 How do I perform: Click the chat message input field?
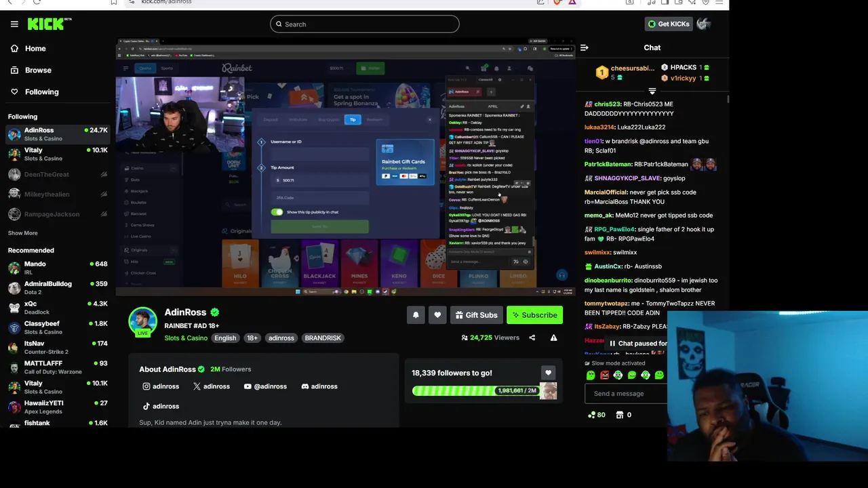626,393
